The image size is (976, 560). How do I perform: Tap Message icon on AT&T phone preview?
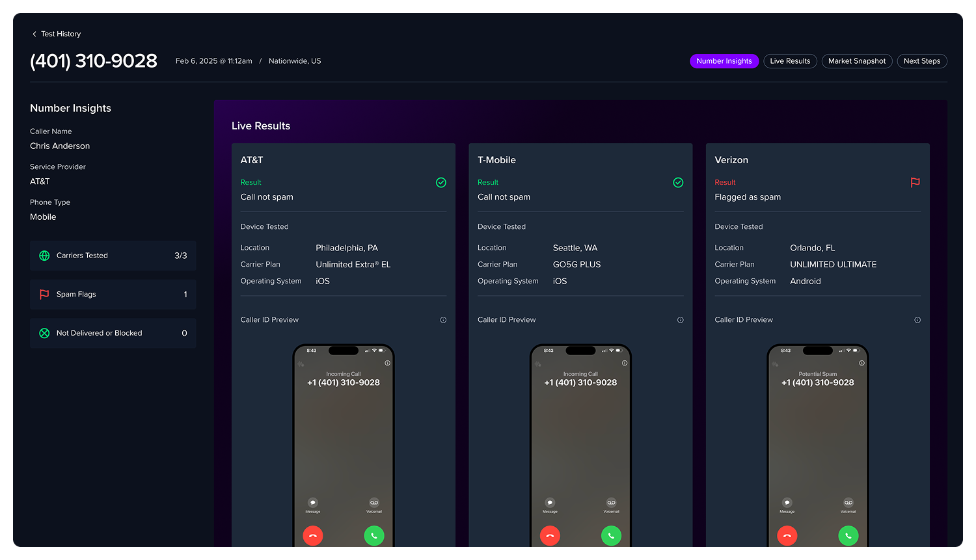click(313, 503)
